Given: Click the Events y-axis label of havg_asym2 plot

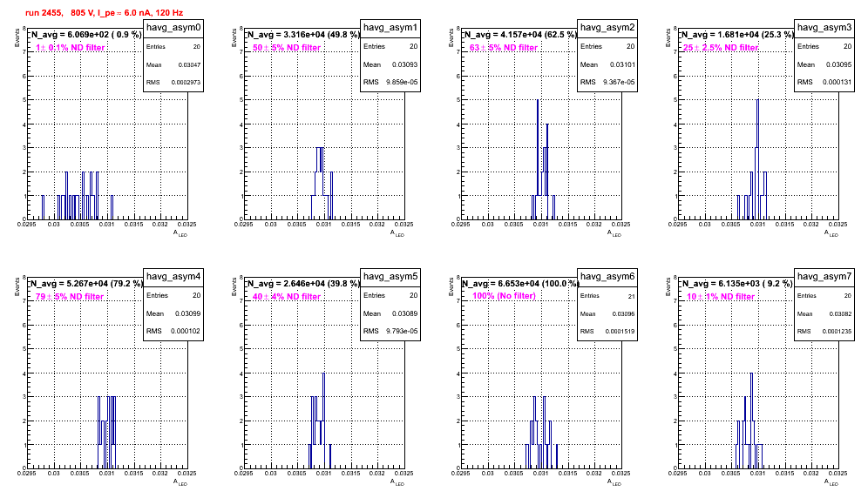Looking at the screenshot, I should 451,37.
